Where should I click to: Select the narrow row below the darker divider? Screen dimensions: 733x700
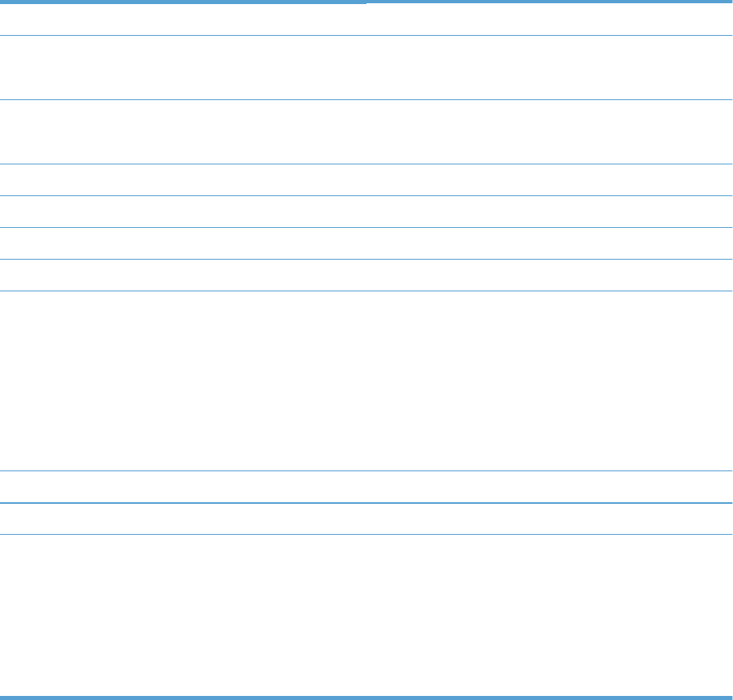(x=366, y=518)
